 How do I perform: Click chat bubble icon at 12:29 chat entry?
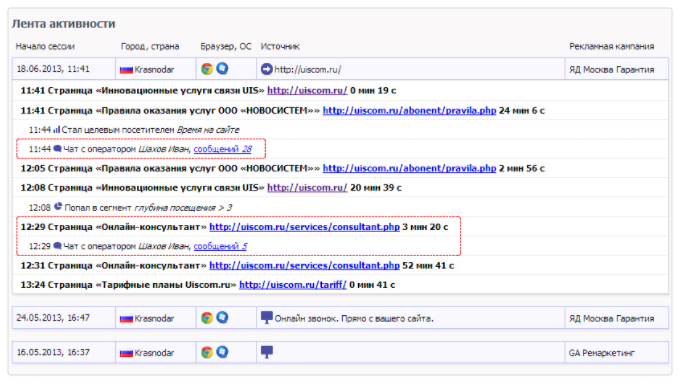tap(57, 246)
